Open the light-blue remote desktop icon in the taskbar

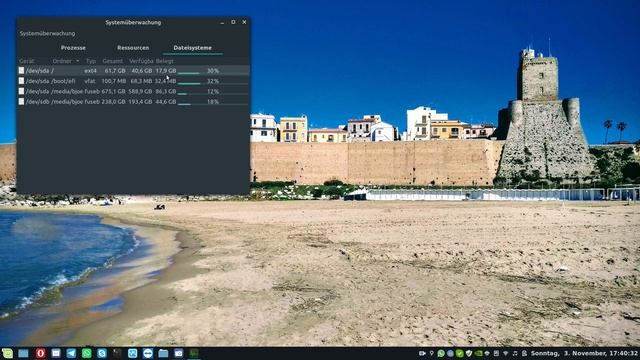[132, 353]
